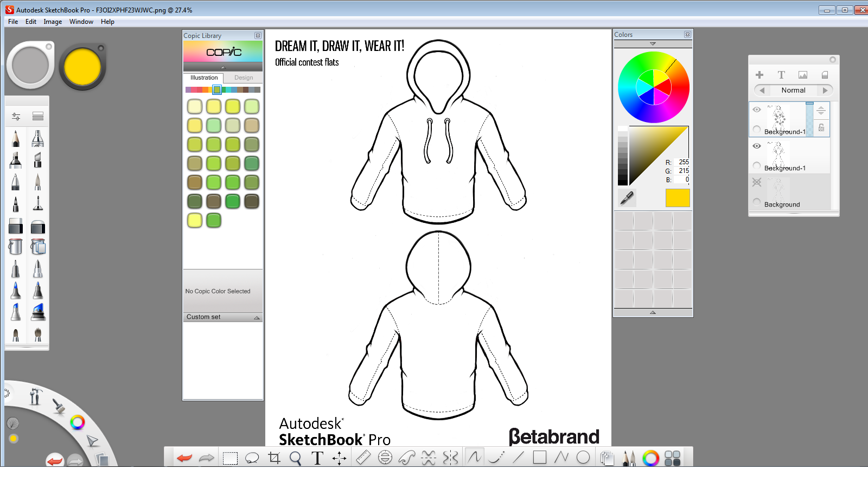The width and height of the screenshot is (868, 488).
Task: Add an image layer in Layer Editor
Action: tap(803, 75)
